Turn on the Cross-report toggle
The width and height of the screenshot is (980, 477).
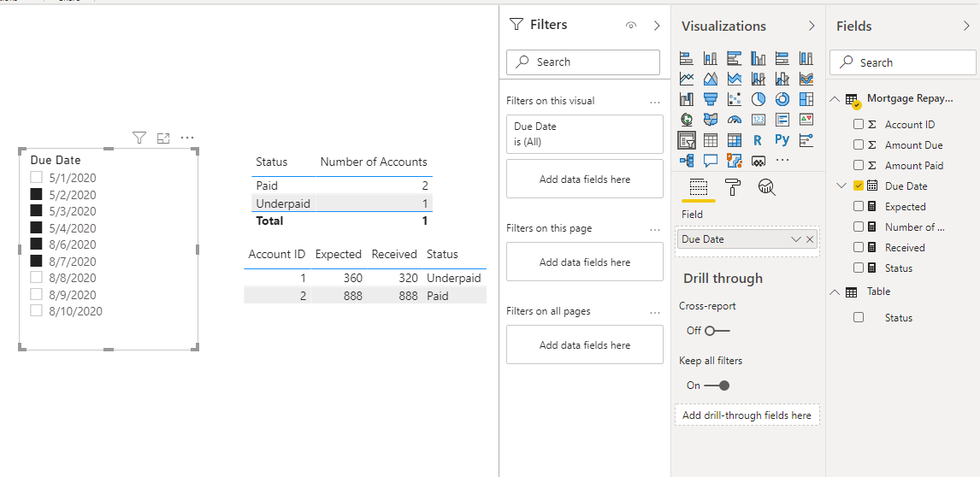(717, 331)
